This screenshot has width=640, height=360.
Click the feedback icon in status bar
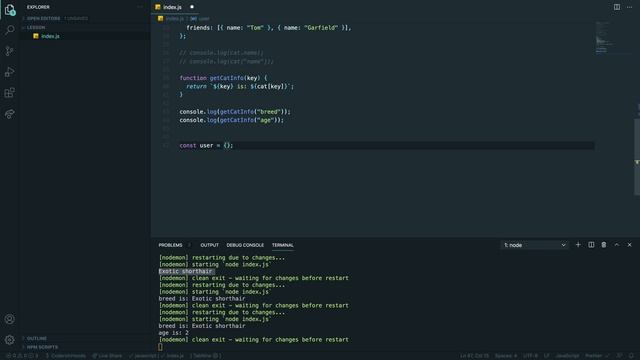point(620,356)
